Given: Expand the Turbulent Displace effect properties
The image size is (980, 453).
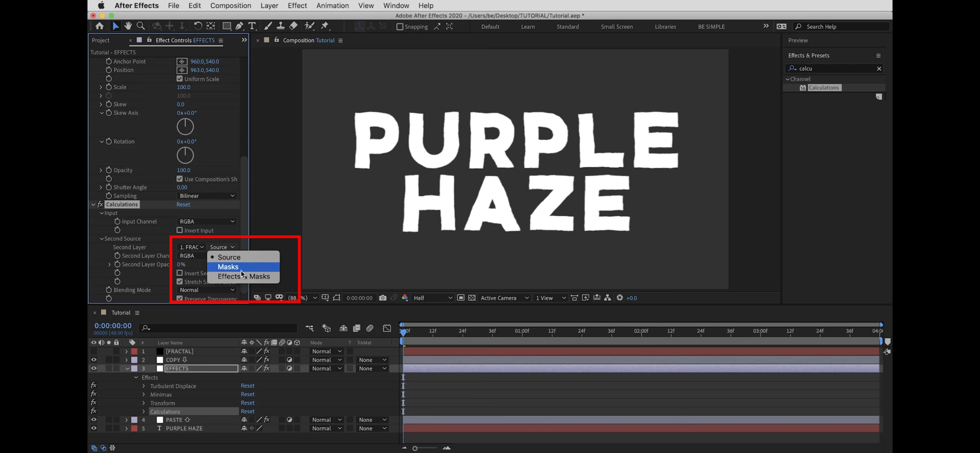Looking at the screenshot, I should [x=144, y=386].
